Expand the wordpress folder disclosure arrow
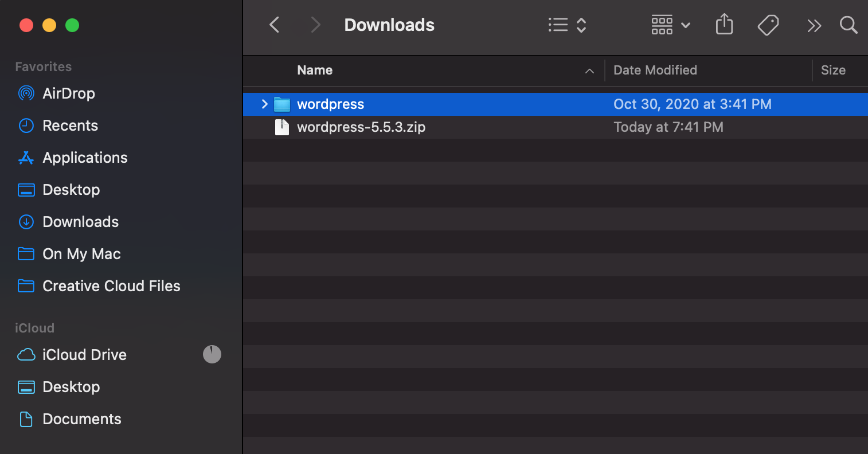Screen dimensions: 868x454 click(264, 104)
